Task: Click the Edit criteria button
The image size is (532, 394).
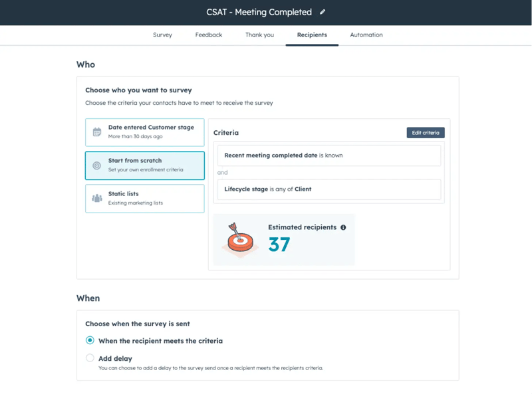Action: pyautogui.click(x=426, y=133)
